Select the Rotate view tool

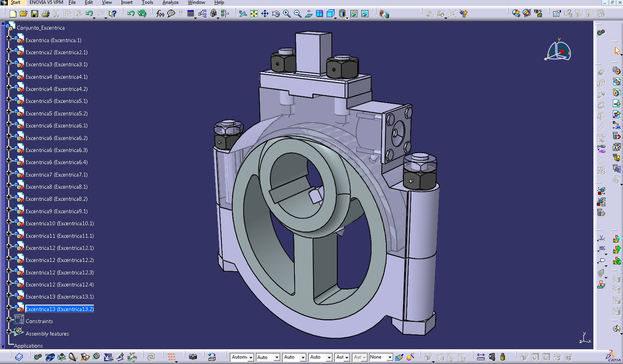coord(276,14)
